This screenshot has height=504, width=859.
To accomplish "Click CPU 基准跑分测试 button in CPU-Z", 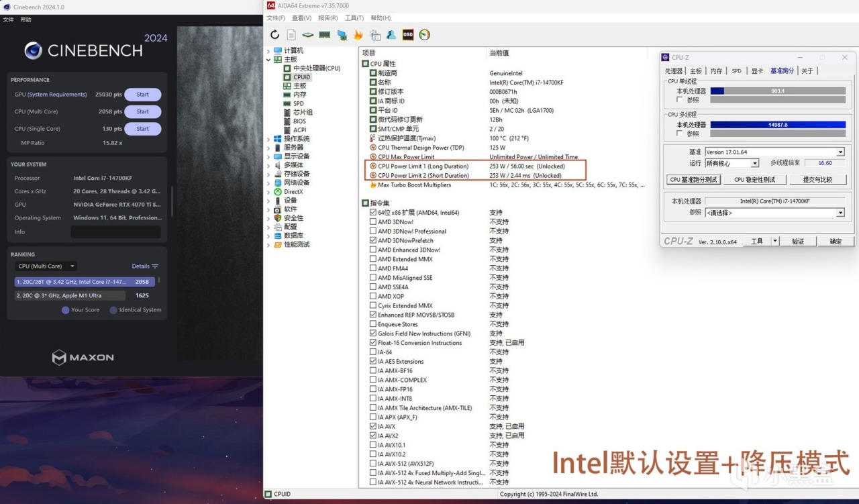I will [694, 180].
